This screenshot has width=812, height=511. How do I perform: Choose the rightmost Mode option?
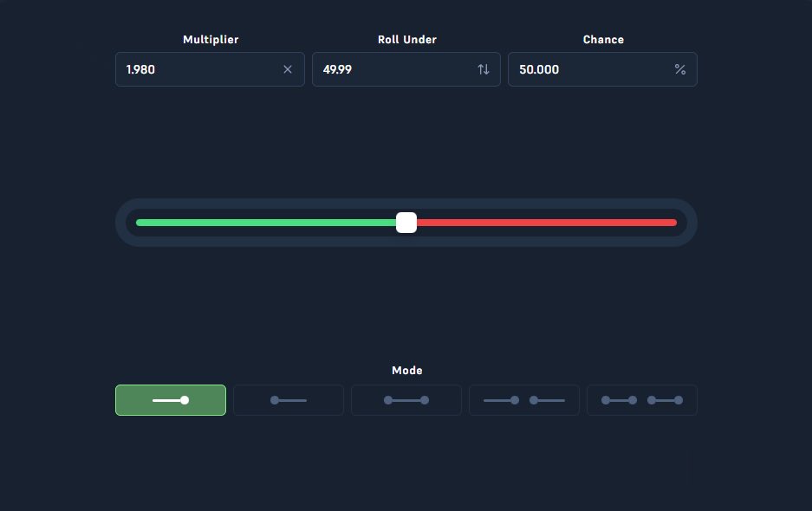coord(642,400)
